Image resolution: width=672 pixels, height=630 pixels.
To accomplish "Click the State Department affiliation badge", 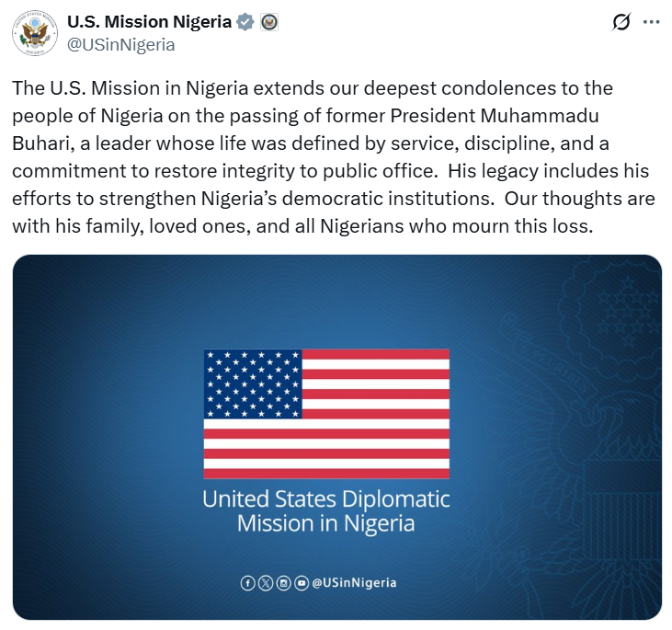I will pyautogui.click(x=269, y=22).
